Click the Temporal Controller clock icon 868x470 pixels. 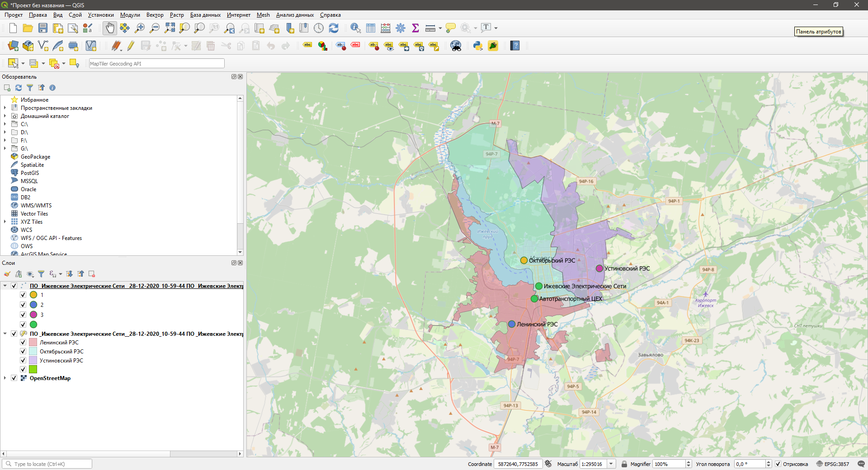pyautogui.click(x=319, y=28)
